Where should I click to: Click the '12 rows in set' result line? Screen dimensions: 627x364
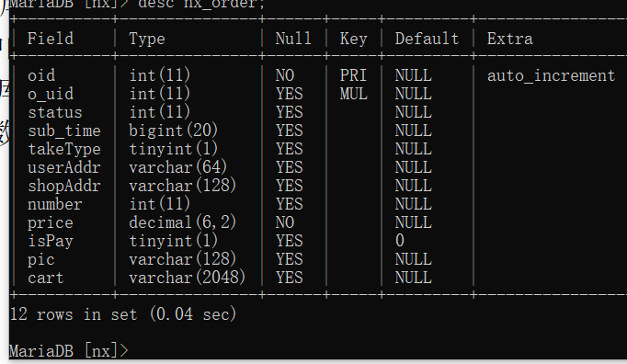click(x=123, y=314)
